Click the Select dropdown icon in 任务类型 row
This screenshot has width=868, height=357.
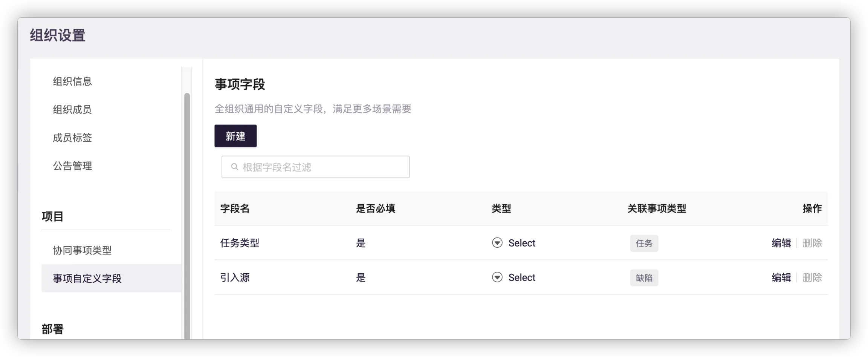pos(497,243)
